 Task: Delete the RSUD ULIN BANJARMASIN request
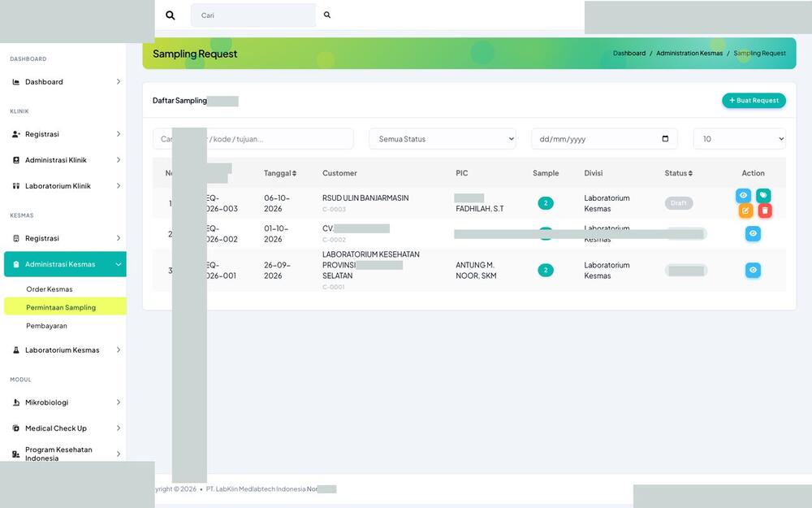pyautogui.click(x=765, y=211)
